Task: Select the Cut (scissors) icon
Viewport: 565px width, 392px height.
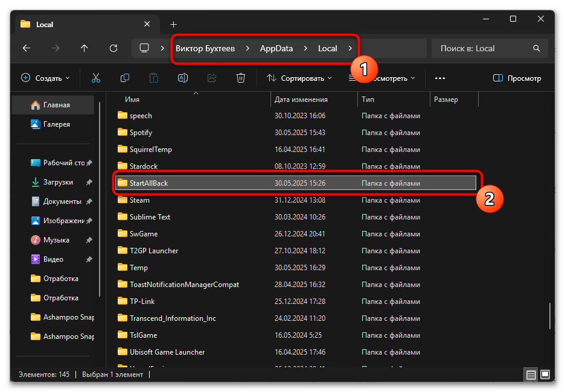Action: 95,78
